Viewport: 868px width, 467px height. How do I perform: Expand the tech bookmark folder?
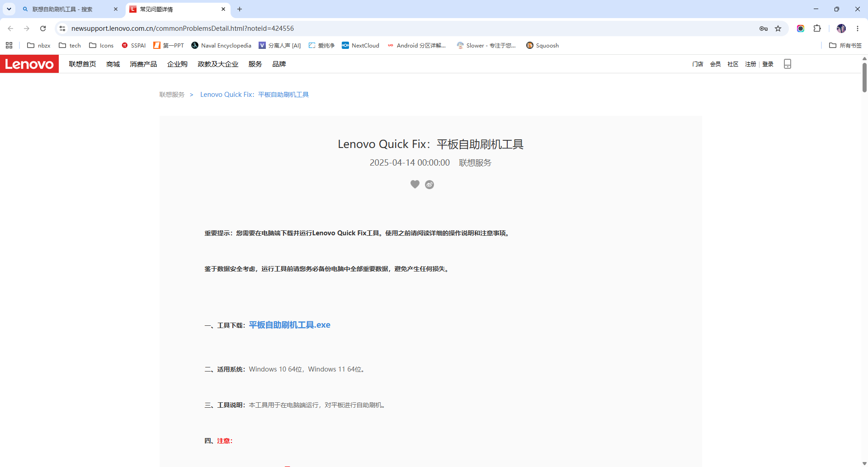[70, 45]
